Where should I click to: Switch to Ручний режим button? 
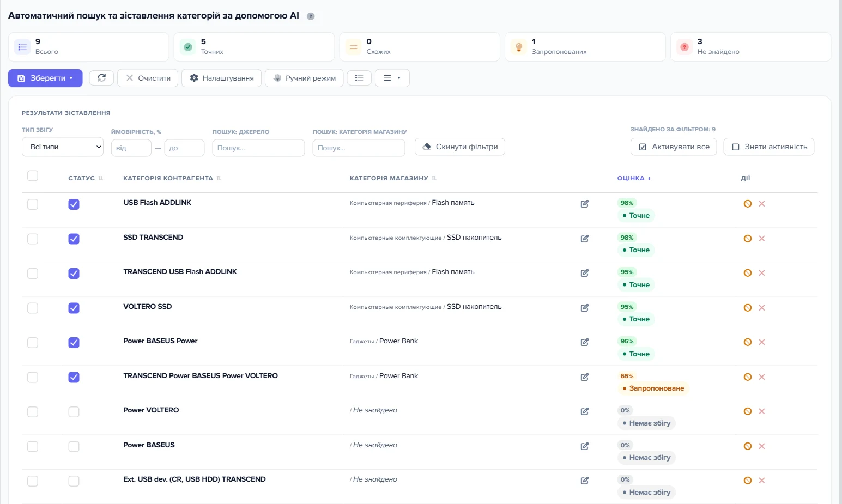pyautogui.click(x=304, y=78)
